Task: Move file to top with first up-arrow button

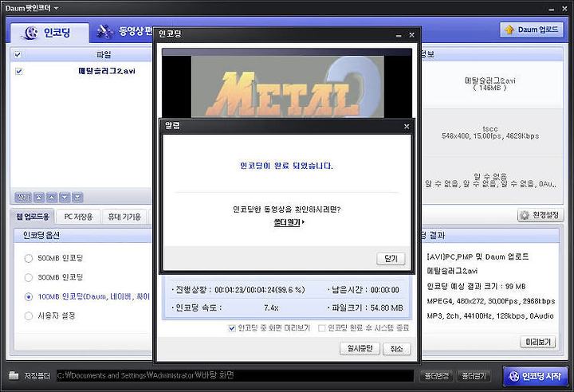Action: point(39,198)
